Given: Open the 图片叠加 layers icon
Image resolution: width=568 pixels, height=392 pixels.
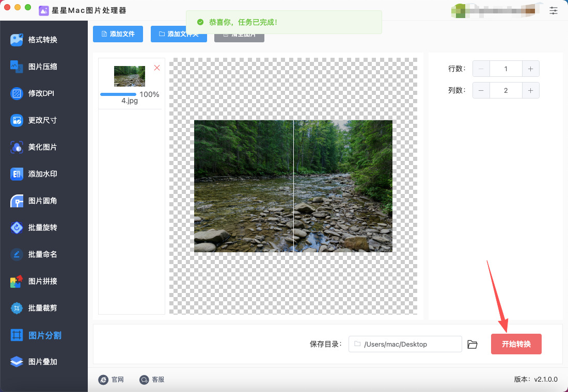Looking at the screenshot, I should (x=17, y=362).
